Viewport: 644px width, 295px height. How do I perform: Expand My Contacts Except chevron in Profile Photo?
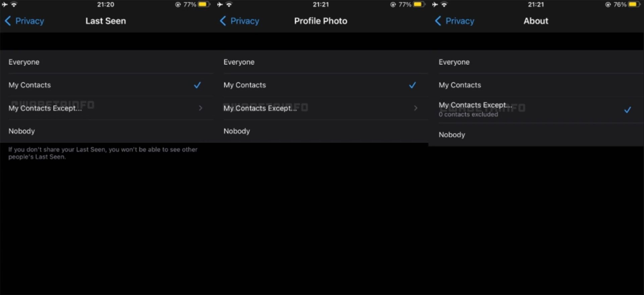point(416,108)
